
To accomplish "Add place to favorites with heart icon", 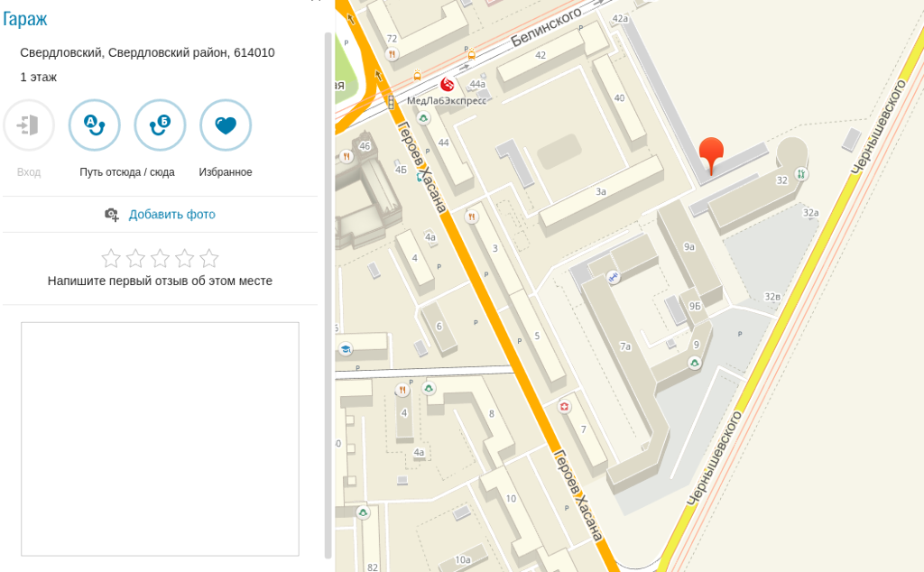I will 226,125.
